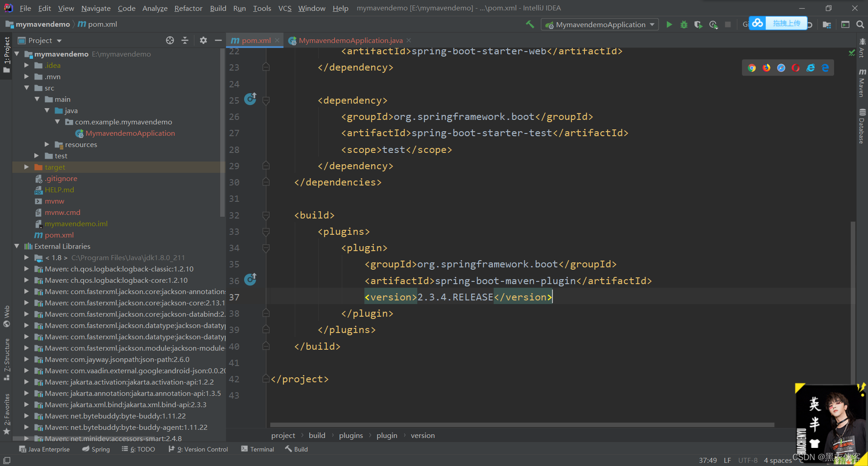
Task: Open Project view selector dropdown
Action: coord(40,40)
